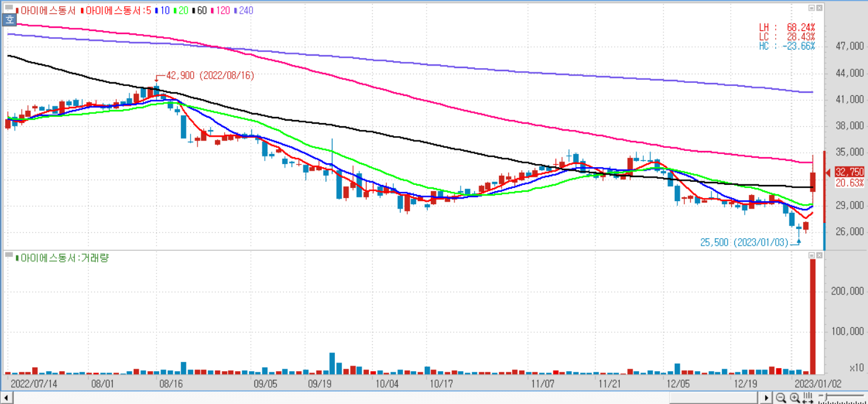Click the 11/21 date axis label

610,384
